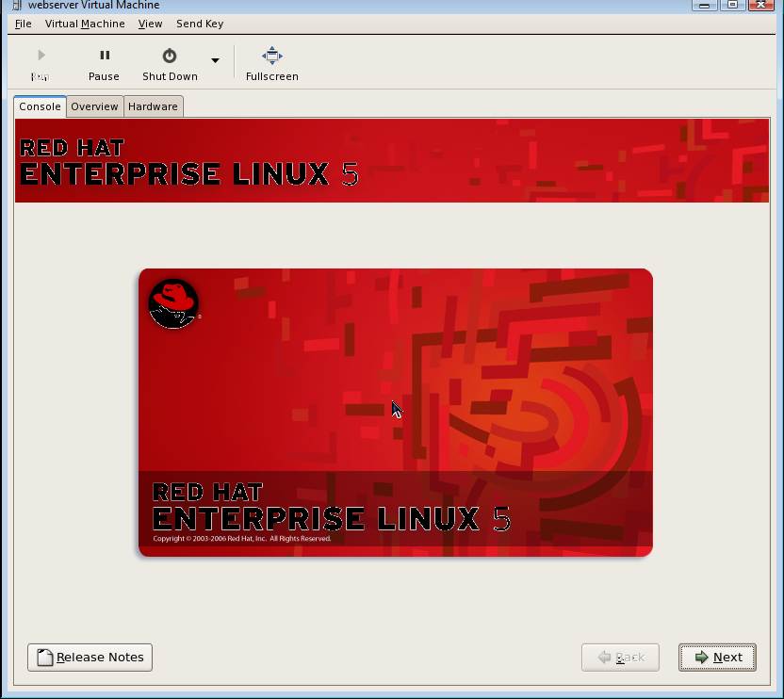Click the Next button in installer
Screen dimensions: 784x699
tap(717, 658)
